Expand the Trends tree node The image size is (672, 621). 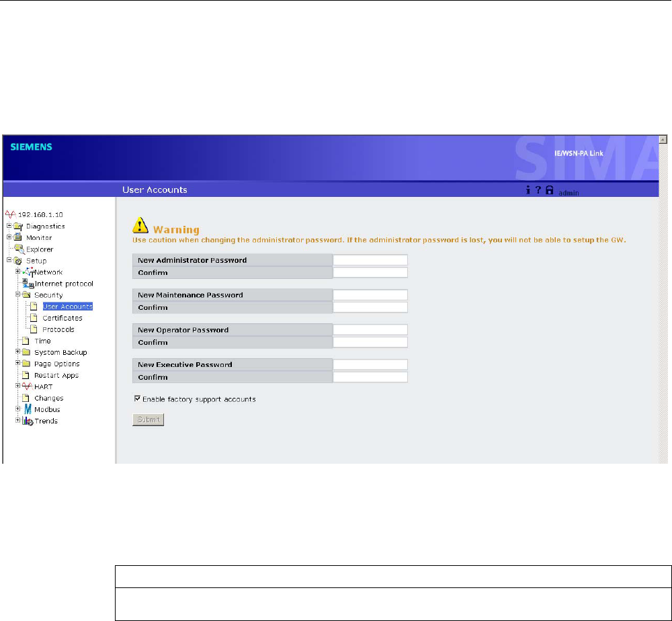point(17,420)
